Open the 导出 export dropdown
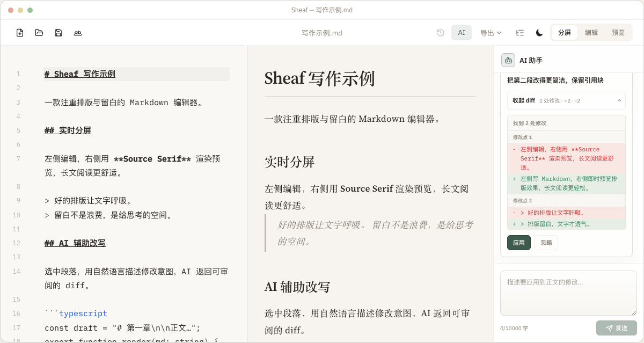Screen dimensions: 644x343 (491, 33)
